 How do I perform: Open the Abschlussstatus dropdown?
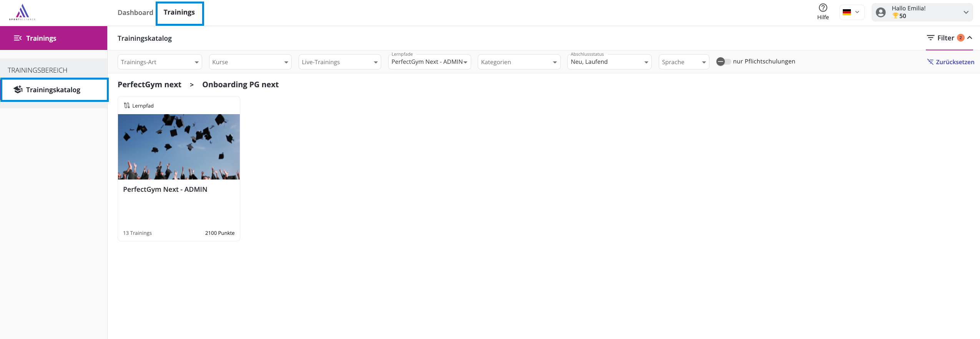coord(609,62)
